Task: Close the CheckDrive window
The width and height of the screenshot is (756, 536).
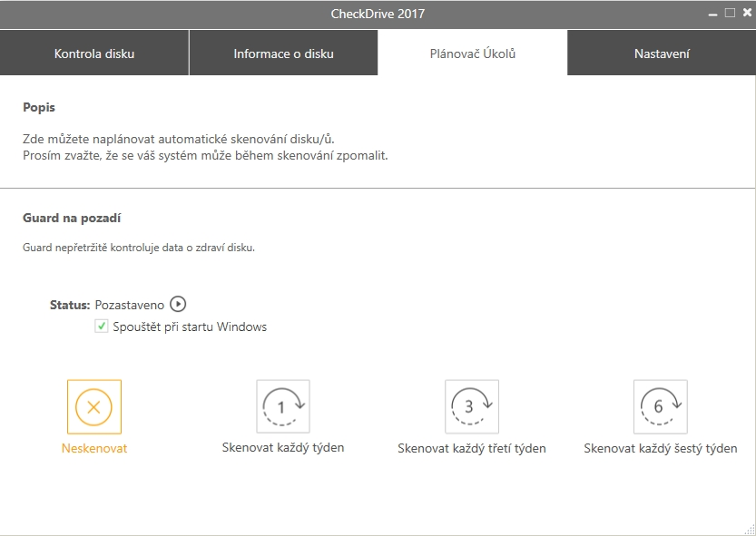Action: tap(747, 13)
